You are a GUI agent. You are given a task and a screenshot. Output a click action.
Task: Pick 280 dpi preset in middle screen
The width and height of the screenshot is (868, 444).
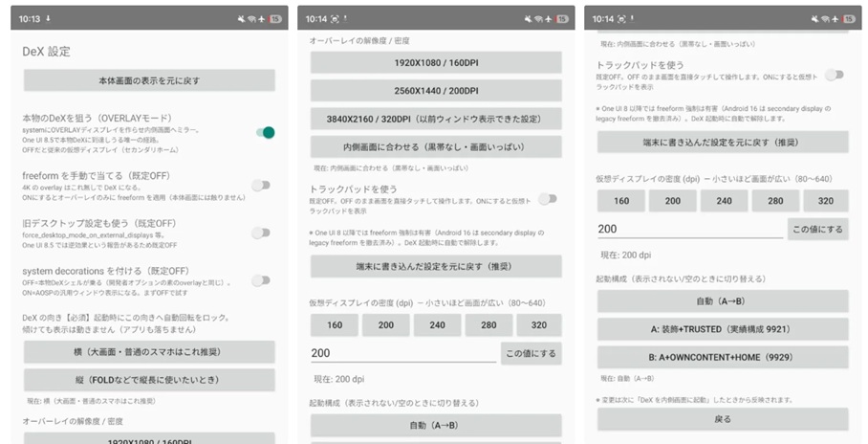click(488, 325)
